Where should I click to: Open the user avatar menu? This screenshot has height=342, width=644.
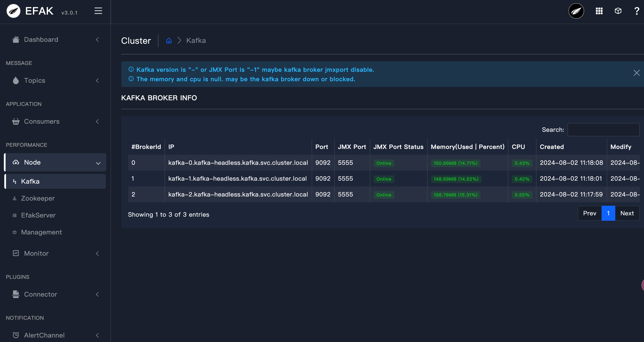click(576, 11)
